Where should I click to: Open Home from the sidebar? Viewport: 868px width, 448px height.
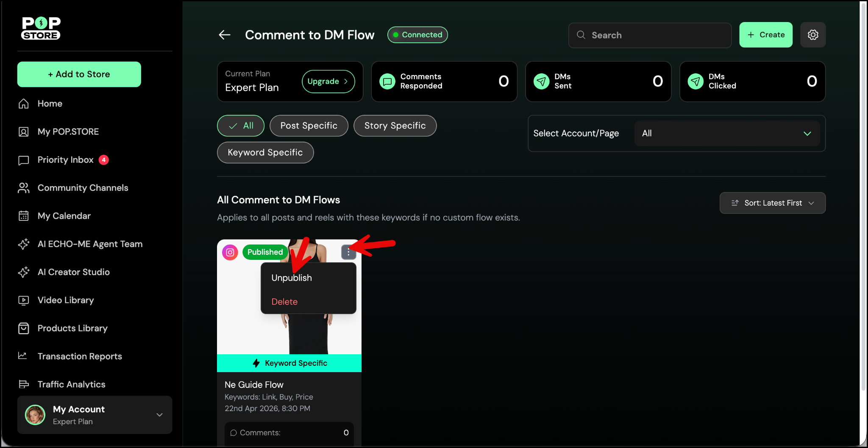50,104
